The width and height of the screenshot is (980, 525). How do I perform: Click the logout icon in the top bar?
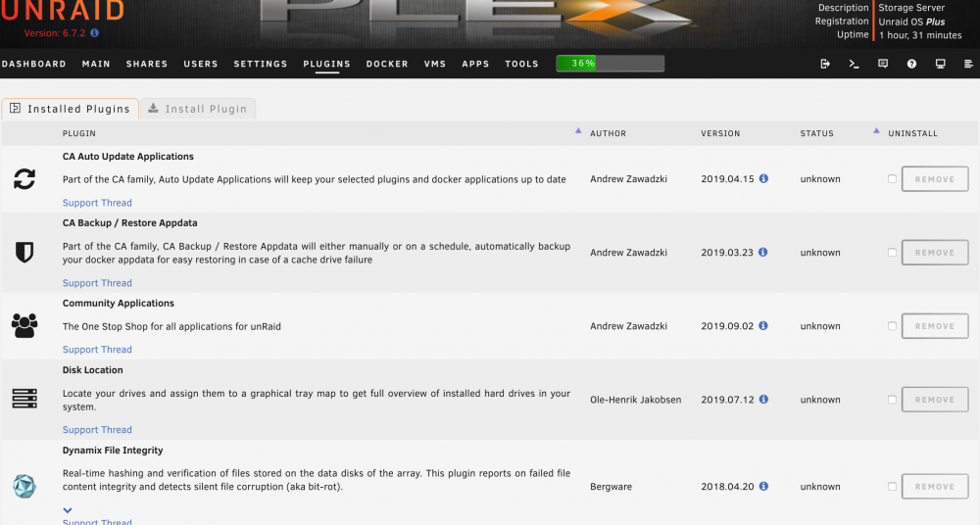point(825,64)
